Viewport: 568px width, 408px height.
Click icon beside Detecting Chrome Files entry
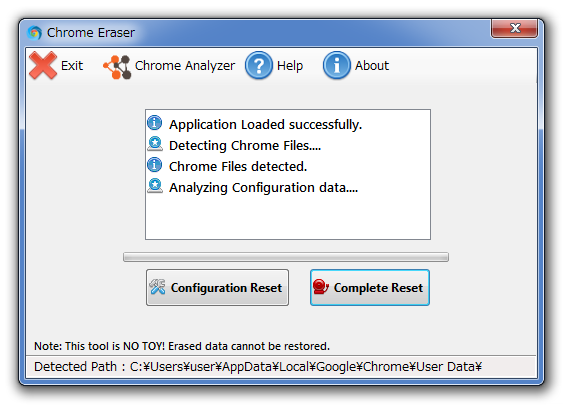[155, 144]
